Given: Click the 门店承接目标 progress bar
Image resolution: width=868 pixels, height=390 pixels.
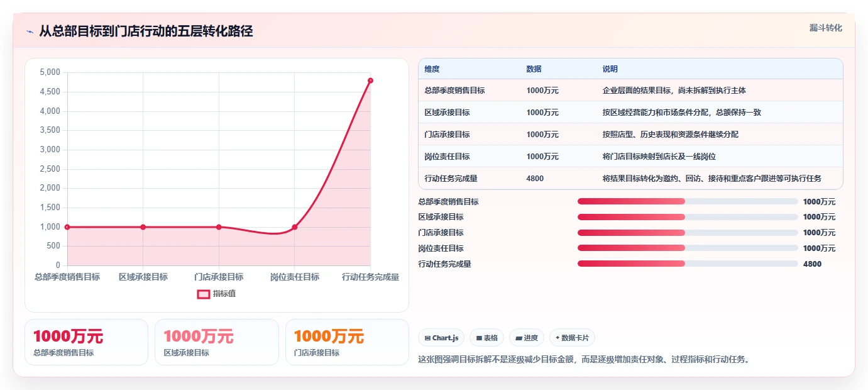Looking at the screenshot, I should pyautogui.click(x=688, y=233).
